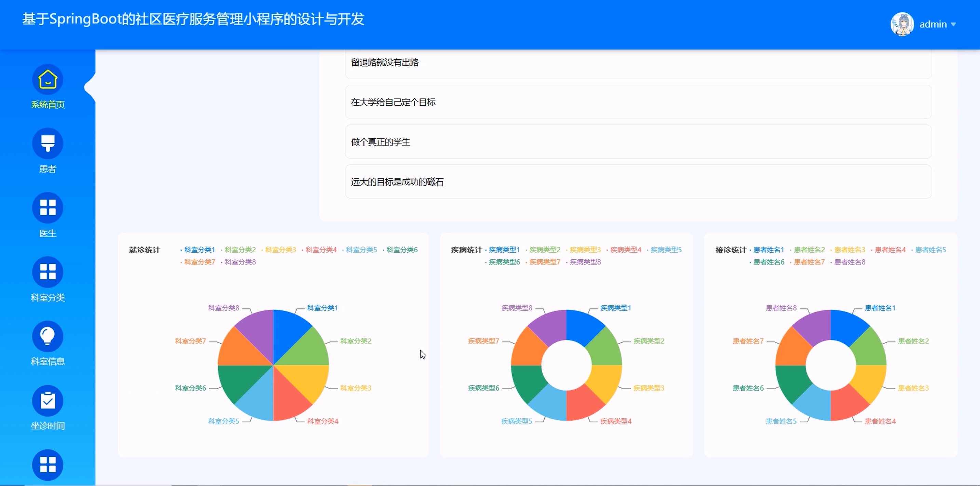The width and height of the screenshot is (980, 486).
Task: Click the home icon for 系统首页
Action: (x=47, y=79)
